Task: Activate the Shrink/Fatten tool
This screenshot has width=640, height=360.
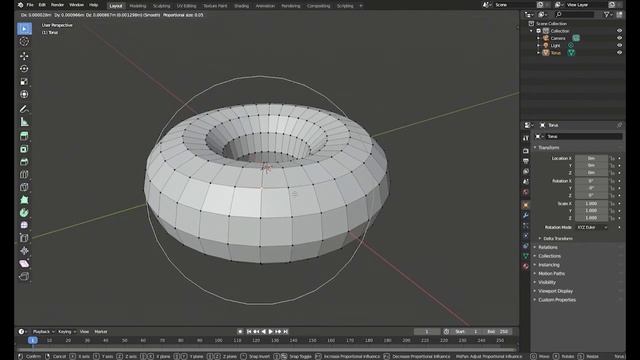Action: click(x=24, y=251)
